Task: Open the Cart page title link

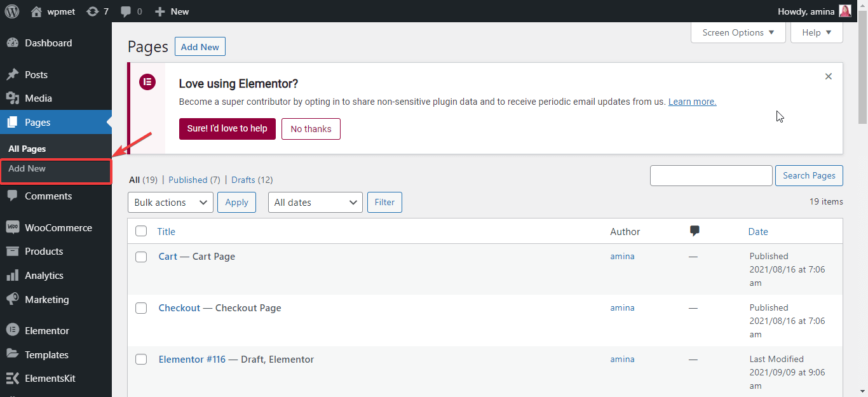Action: (168, 257)
